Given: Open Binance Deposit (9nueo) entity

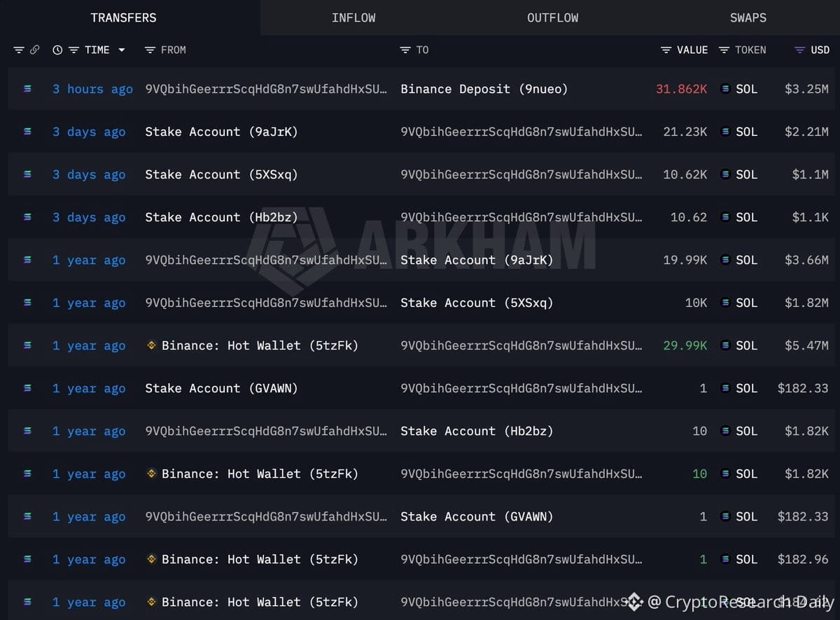Looking at the screenshot, I should click(484, 89).
